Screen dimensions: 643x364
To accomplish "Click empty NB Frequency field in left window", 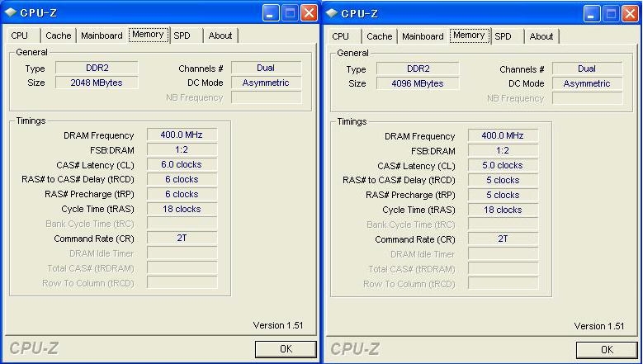I will [x=266, y=97].
